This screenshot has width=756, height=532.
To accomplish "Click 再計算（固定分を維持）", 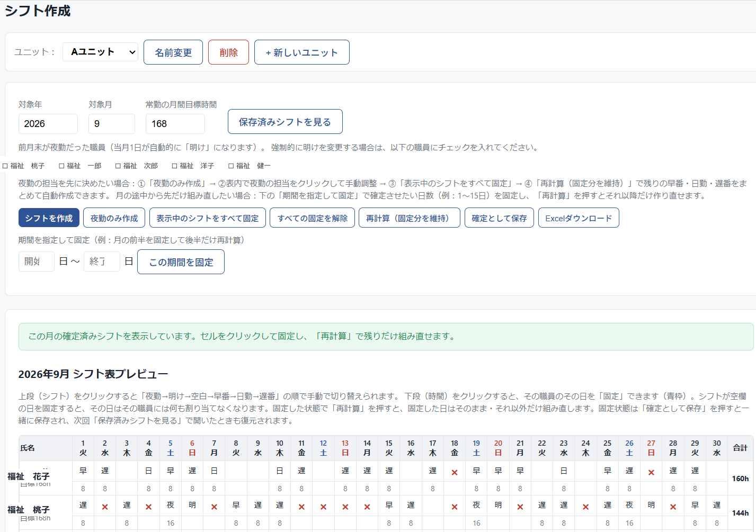I will (410, 218).
